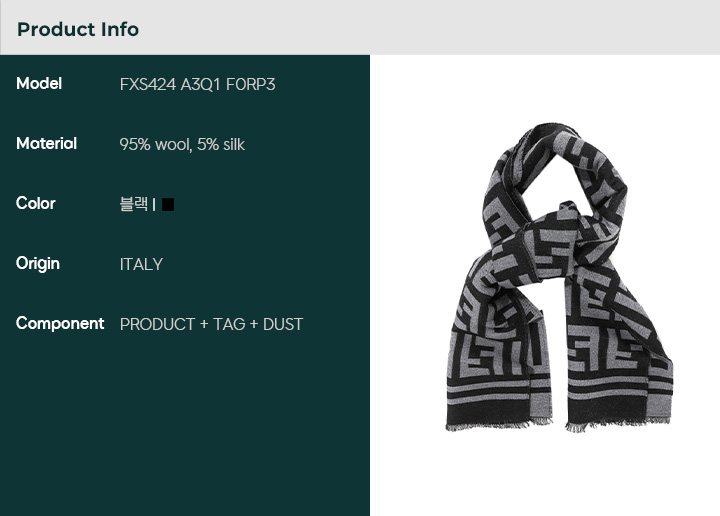Viewport: 720px width, 516px height.
Task: Select the ITALY origin value
Action: tap(141, 264)
